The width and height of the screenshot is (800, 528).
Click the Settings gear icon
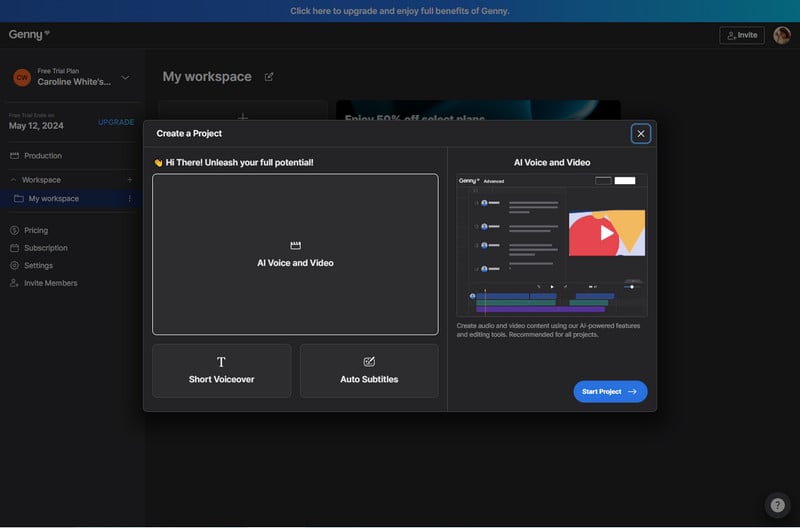(x=14, y=265)
